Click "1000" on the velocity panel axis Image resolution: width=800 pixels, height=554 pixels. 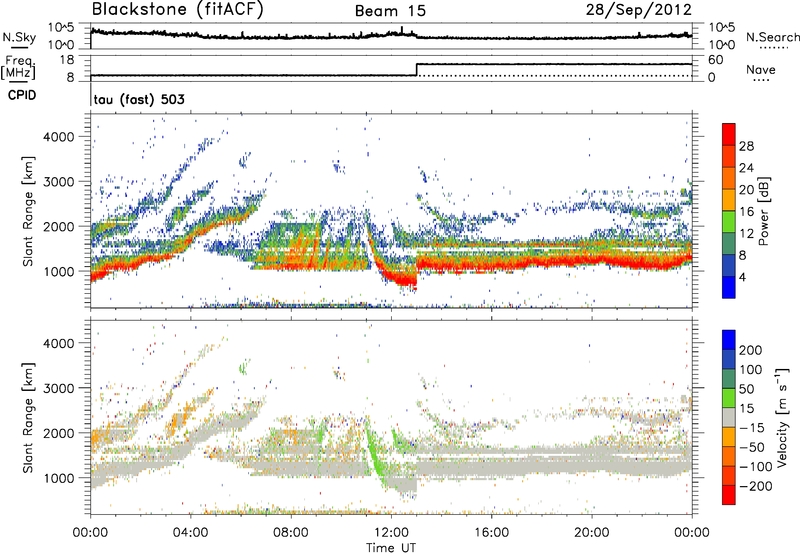[x=59, y=478]
